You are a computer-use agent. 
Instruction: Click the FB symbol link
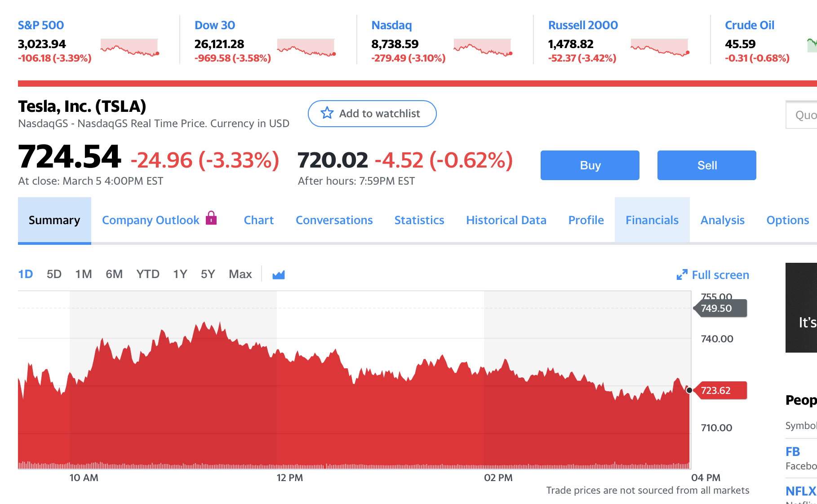pos(793,451)
